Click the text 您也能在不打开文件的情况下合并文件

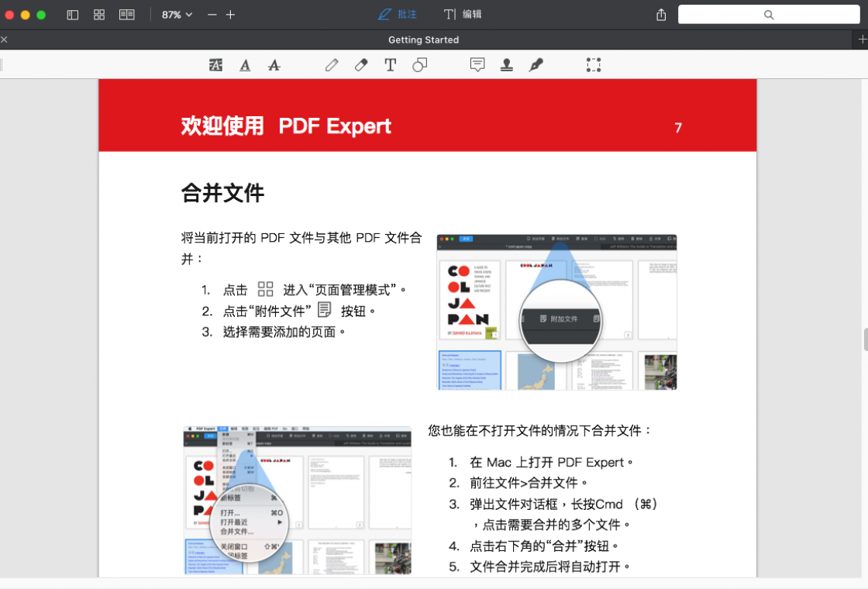(x=536, y=431)
